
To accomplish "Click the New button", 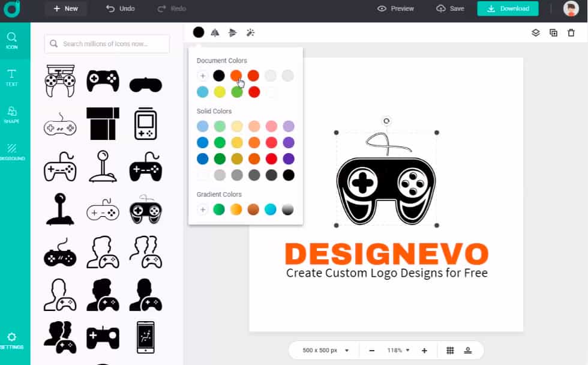I will (x=65, y=8).
